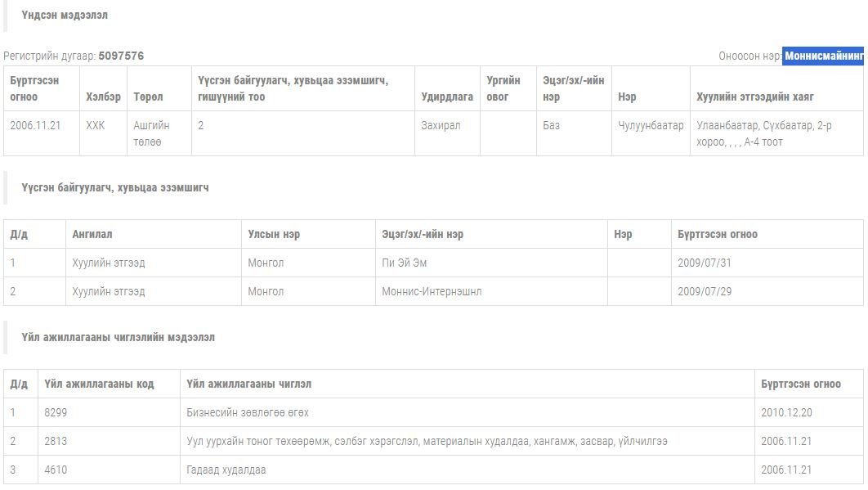This screenshot has height=490, width=868.
Task: Click the Удирдлага column header
Action: (447, 97)
